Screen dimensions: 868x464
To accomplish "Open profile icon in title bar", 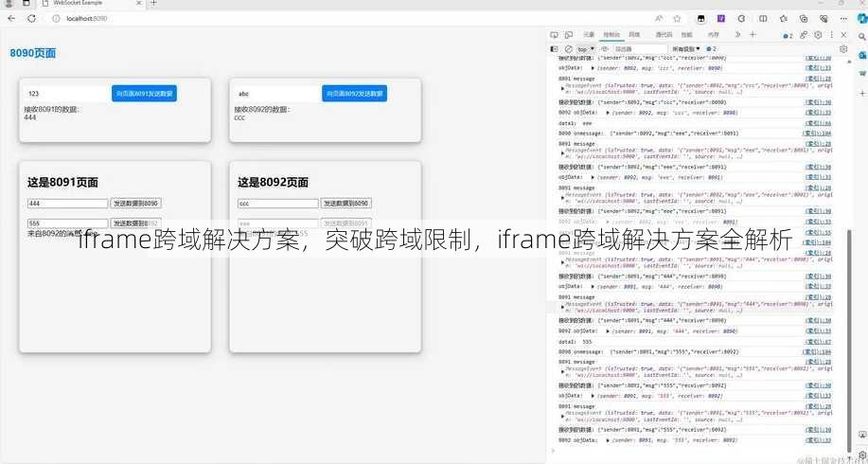I will tap(9, 4).
